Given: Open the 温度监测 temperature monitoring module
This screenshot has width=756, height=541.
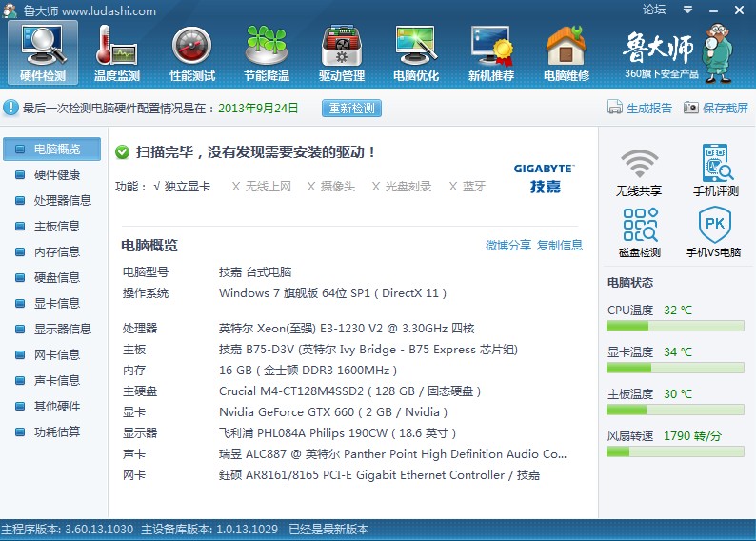Looking at the screenshot, I should 117,53.
